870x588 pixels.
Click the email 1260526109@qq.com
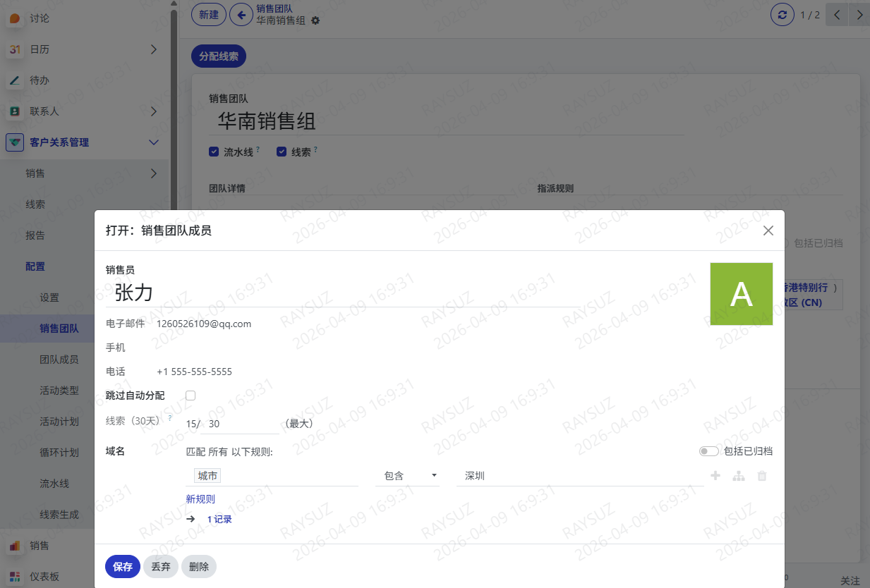pos(204,324)
